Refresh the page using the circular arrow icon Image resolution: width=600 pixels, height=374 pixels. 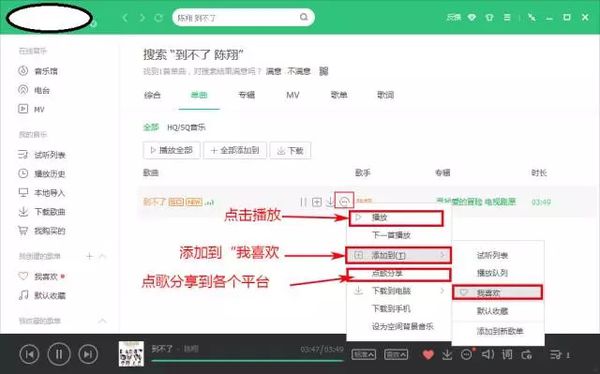click(x=158, y=18)
